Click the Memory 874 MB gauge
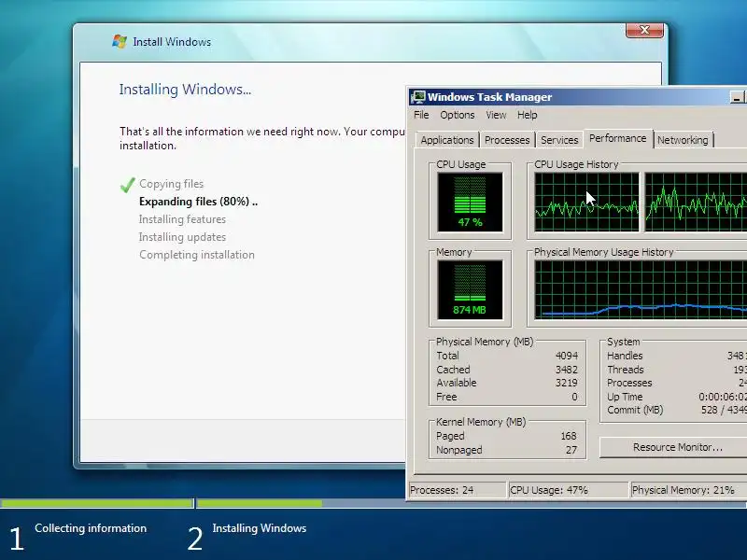This screenshot has height=560, width=747. coord(470,289)
